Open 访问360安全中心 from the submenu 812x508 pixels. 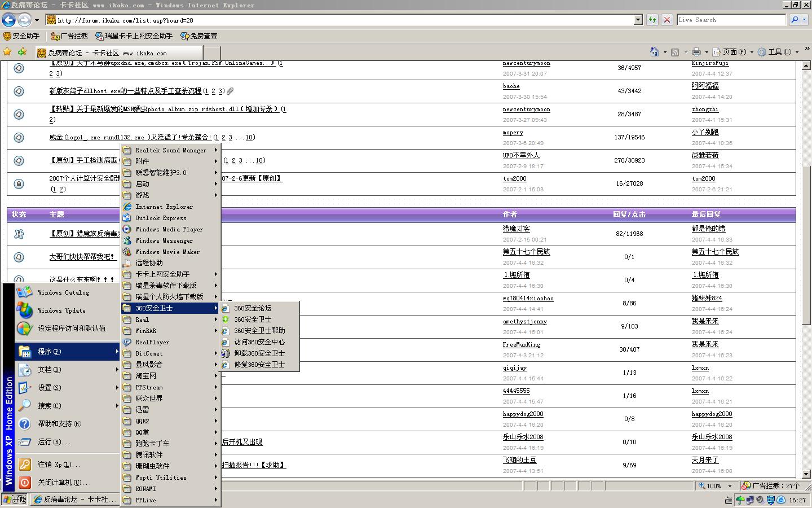[x=259, y=342]
